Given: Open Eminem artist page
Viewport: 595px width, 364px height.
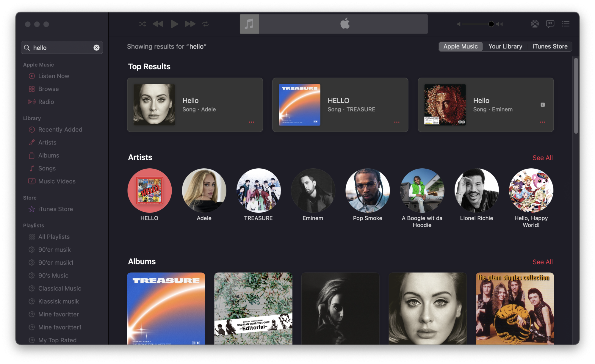Looking at the screenshot, I should pyautogui.click(x=313, y=191).
